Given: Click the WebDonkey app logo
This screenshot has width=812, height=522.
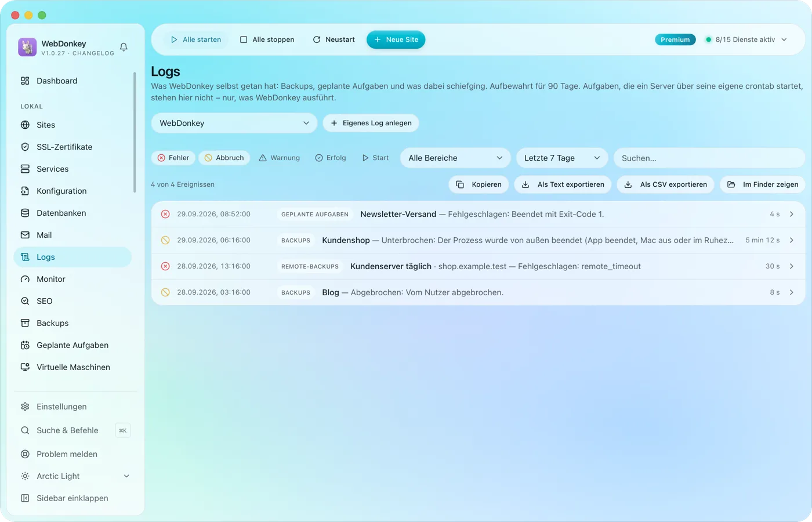Looking at the screenshot, I should point(27,47).
